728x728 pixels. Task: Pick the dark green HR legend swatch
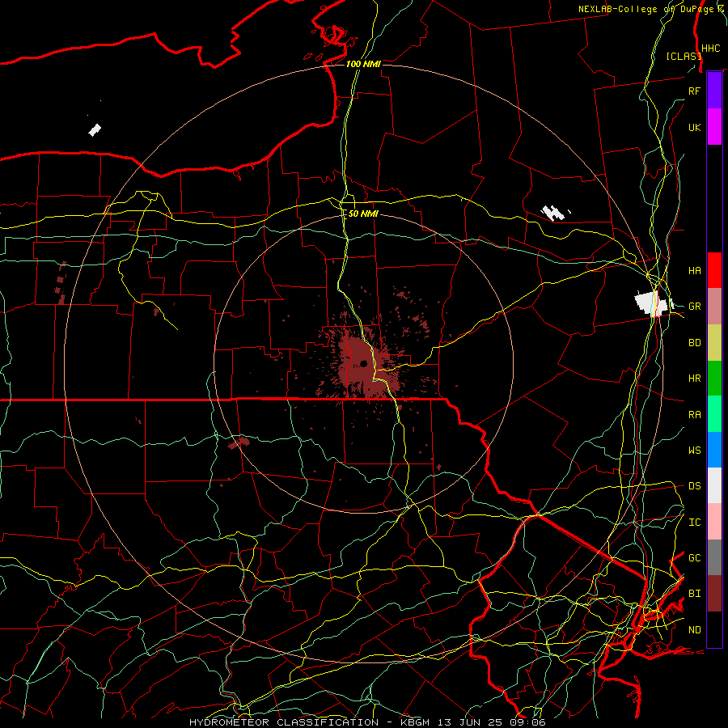714,379
